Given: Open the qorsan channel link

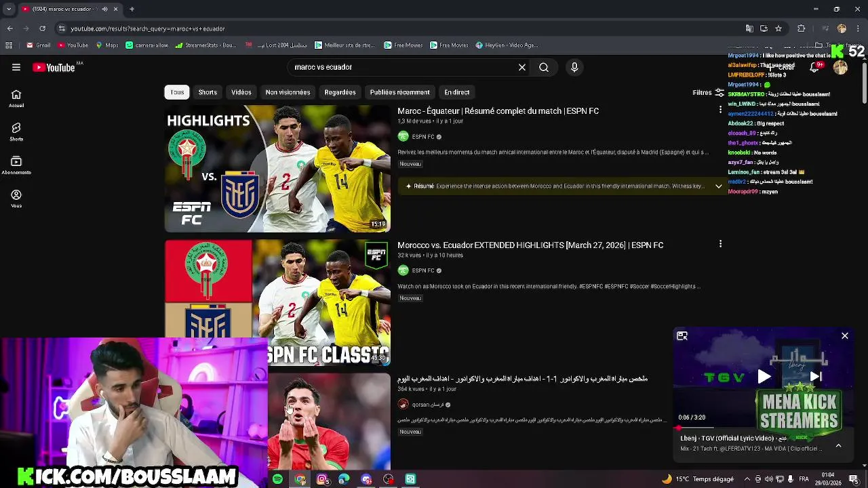Looking at the screenshot, I should click(428, 405).
